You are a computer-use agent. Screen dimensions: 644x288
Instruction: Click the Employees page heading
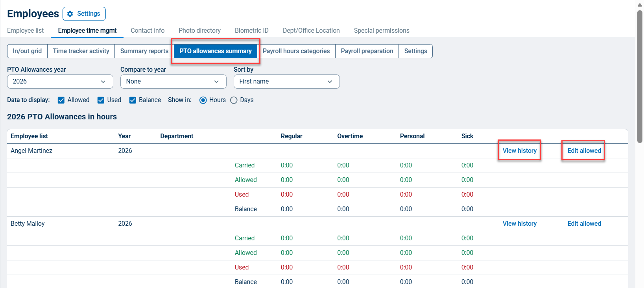click(33, 14)
